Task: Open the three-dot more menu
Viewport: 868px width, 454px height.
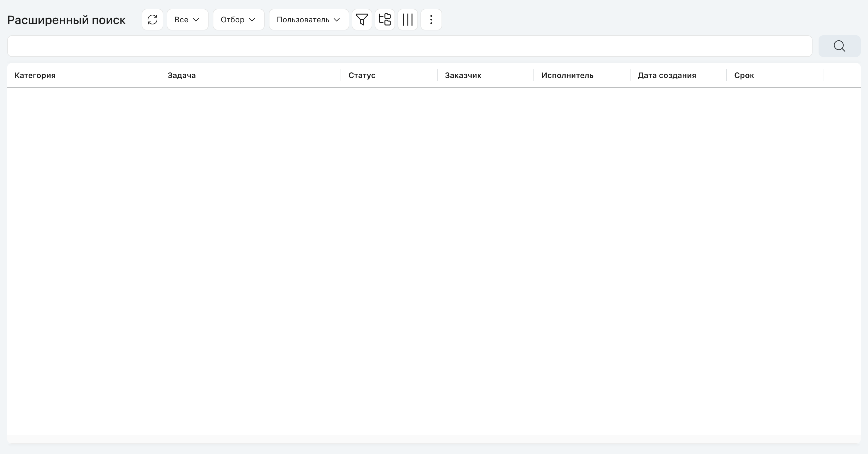Action: (x=431, y=20)
